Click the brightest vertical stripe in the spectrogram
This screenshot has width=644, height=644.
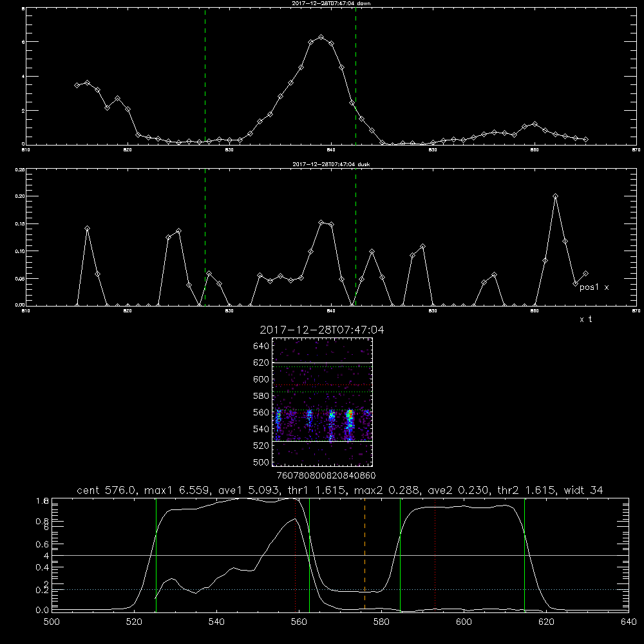tap(350, 424)
